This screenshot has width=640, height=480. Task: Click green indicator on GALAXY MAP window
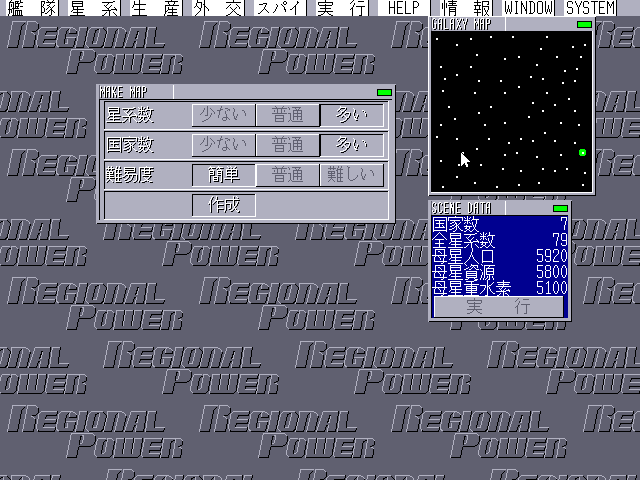[x=584, y=24]
